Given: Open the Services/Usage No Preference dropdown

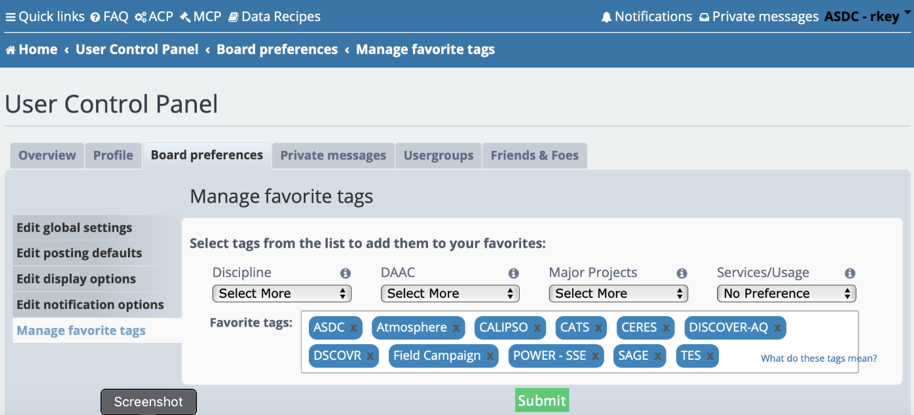Looking at the screenshot, I should (786, 294).
